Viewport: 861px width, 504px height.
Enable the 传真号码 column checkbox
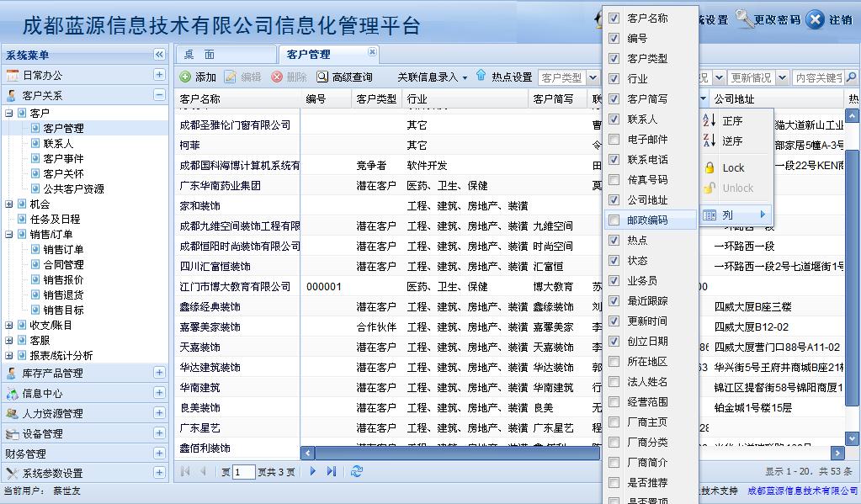614,179
